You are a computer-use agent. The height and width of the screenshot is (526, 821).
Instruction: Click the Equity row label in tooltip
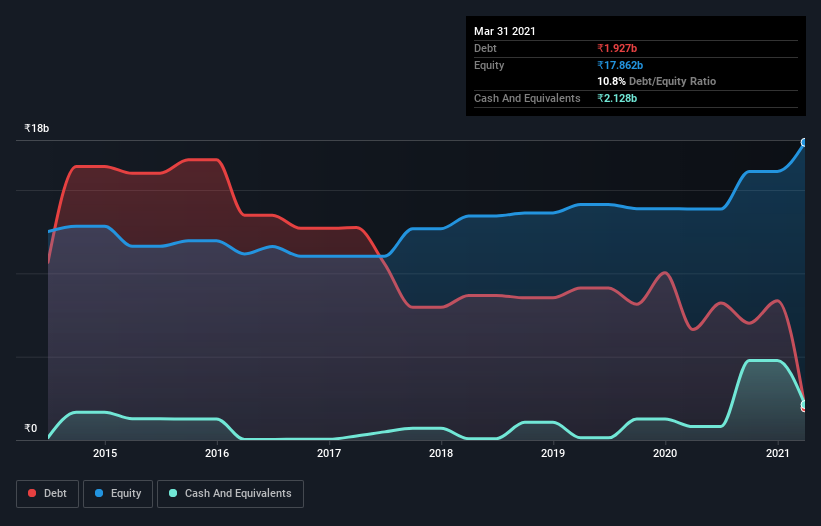[x=489, y=65]
